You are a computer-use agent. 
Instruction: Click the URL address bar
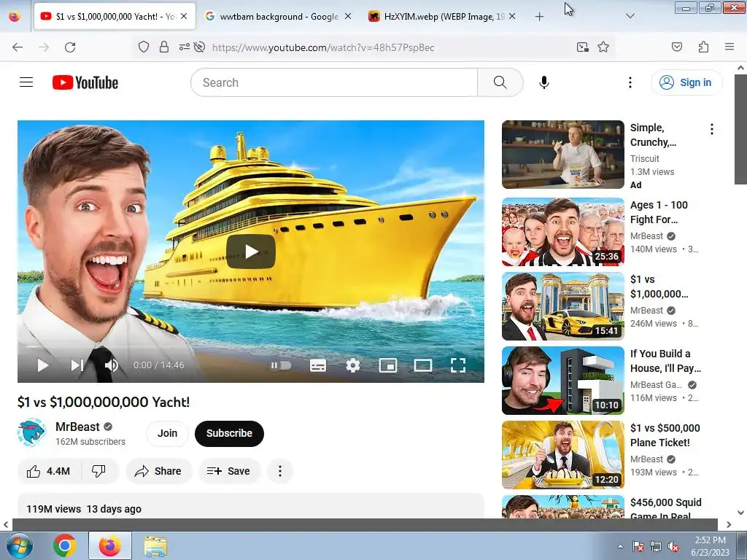tap(391, 47)
